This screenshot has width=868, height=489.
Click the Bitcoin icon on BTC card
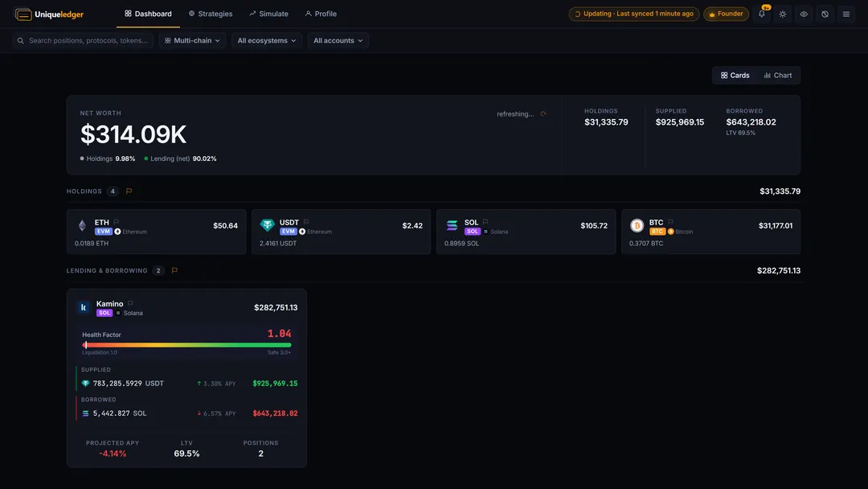coord(637,225)
